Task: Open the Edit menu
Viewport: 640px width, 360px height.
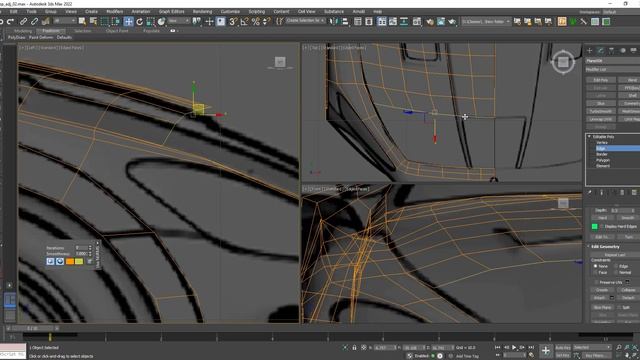Action: tap(13, 12)
